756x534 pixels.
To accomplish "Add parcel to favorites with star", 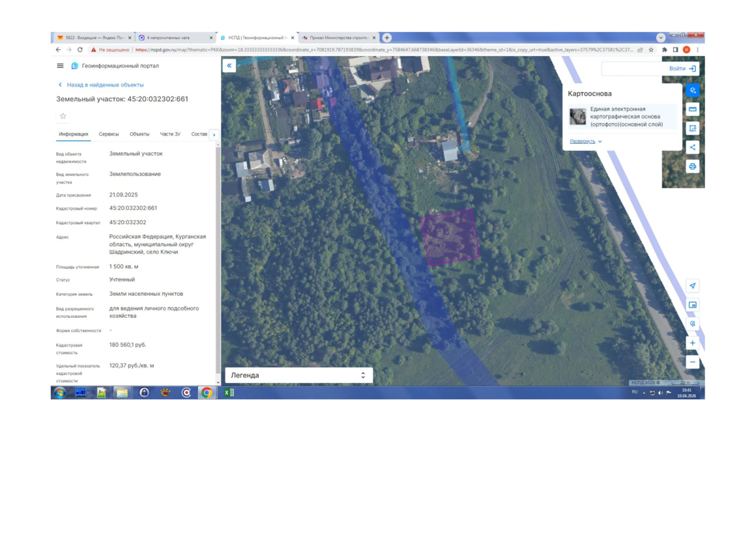I will (x=63, y=116).
